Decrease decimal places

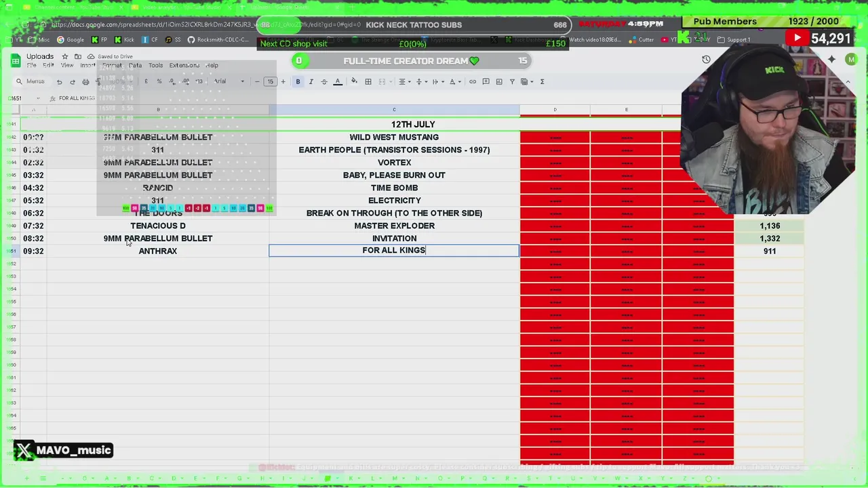172,81
